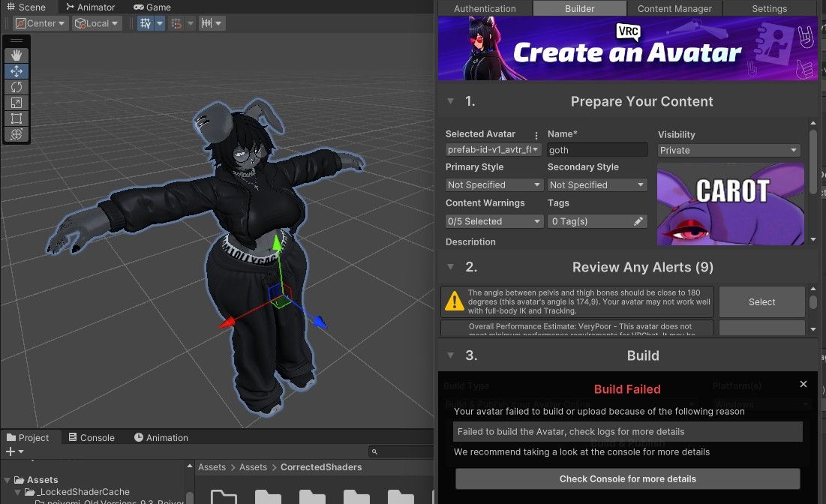Screen dimensions: 826x504
Task: Click Check Console for more details
Action: pos(628,478)
